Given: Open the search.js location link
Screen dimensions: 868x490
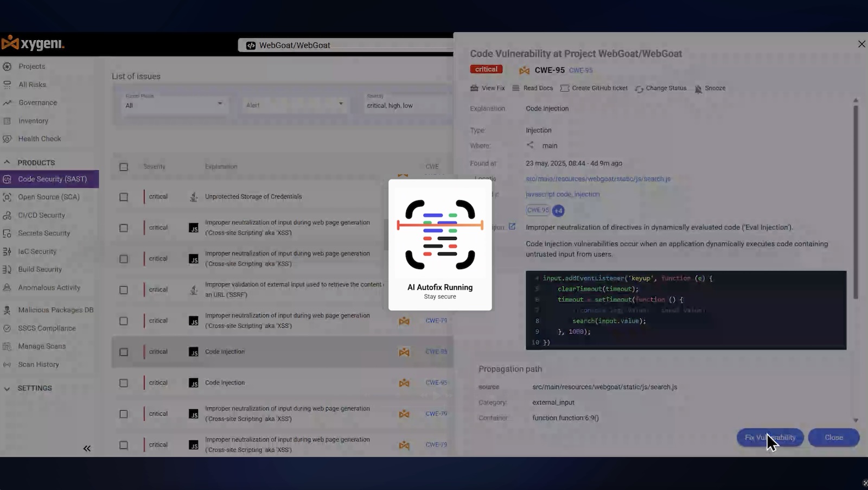Looking at the screenshot, I should [598, 179].
